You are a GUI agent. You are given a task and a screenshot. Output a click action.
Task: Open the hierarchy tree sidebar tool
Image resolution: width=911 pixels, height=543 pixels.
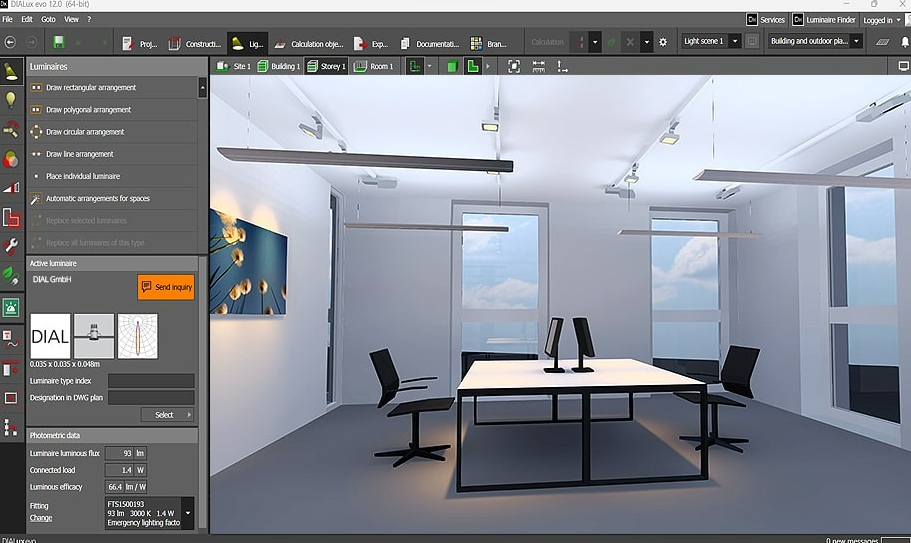[x=11, y=427]
